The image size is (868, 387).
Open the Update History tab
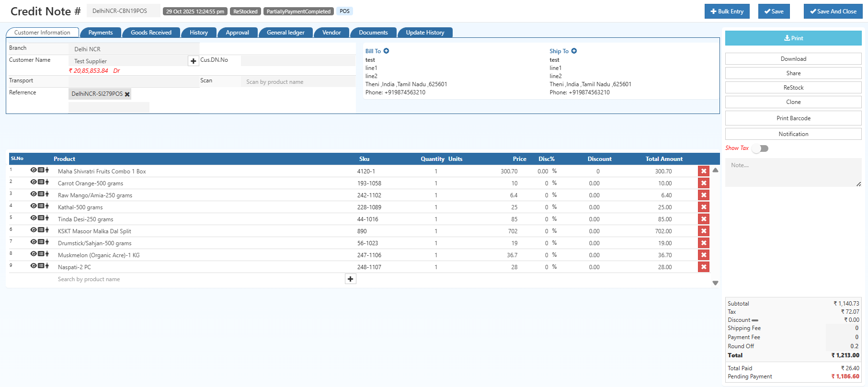(425, 33)
